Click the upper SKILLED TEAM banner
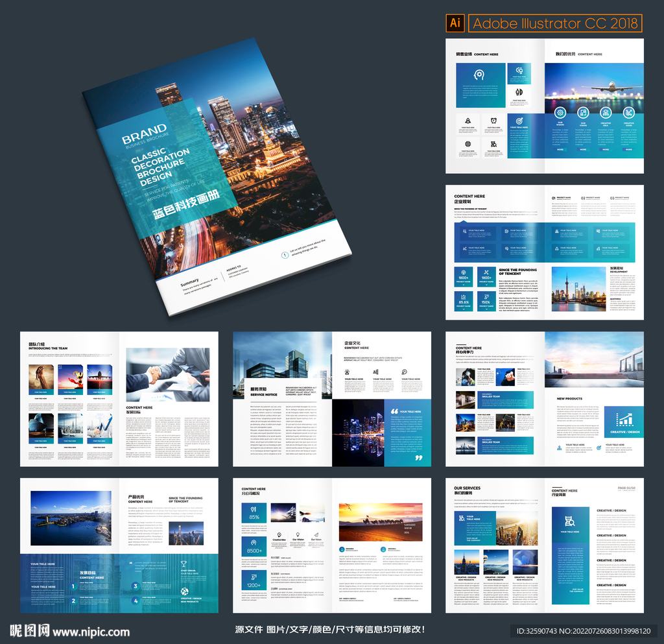 [x=504, y=400]
